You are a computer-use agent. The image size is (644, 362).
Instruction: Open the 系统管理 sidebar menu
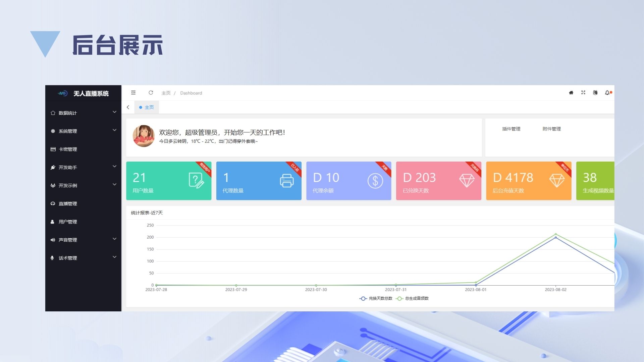(x=83, y=131)
